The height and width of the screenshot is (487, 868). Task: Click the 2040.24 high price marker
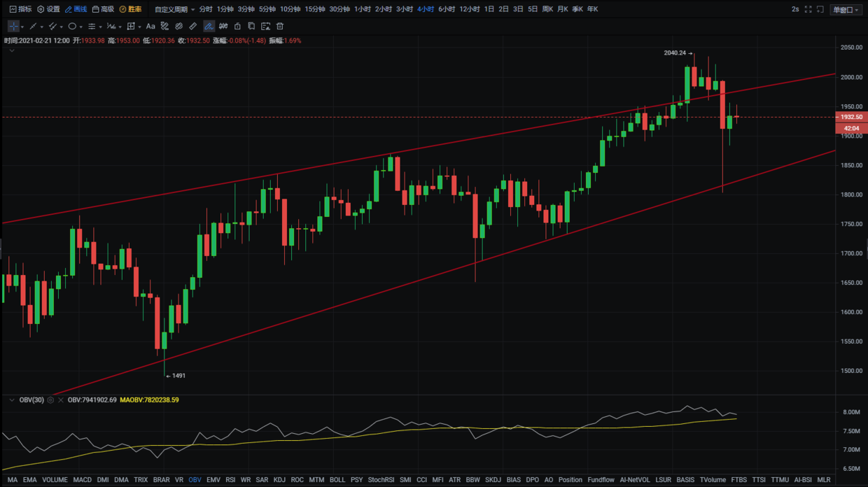point(678,53)
